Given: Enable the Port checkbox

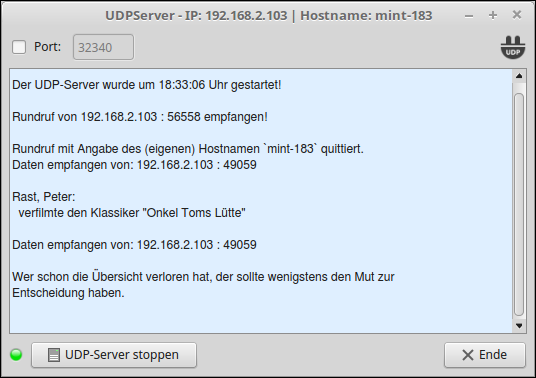Looking at the screenshot, I should click(19, 47).
